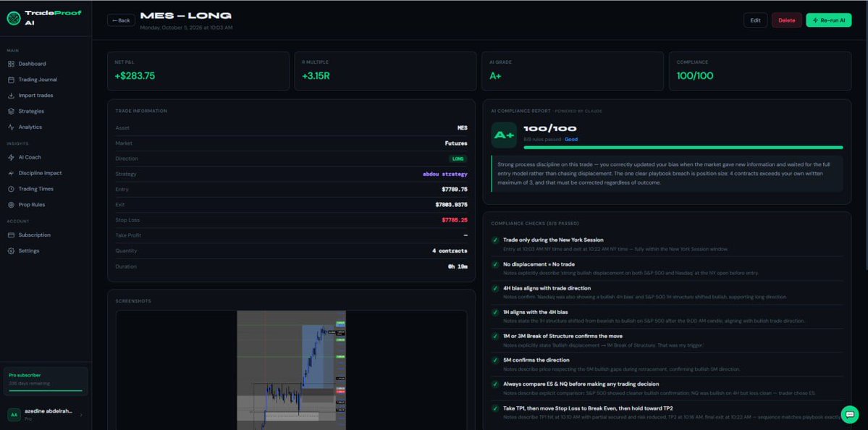Click the AI Coach lightning icon
Image resolution: width=868 pixels, height=430 pixels.
(x=11, y=157)
